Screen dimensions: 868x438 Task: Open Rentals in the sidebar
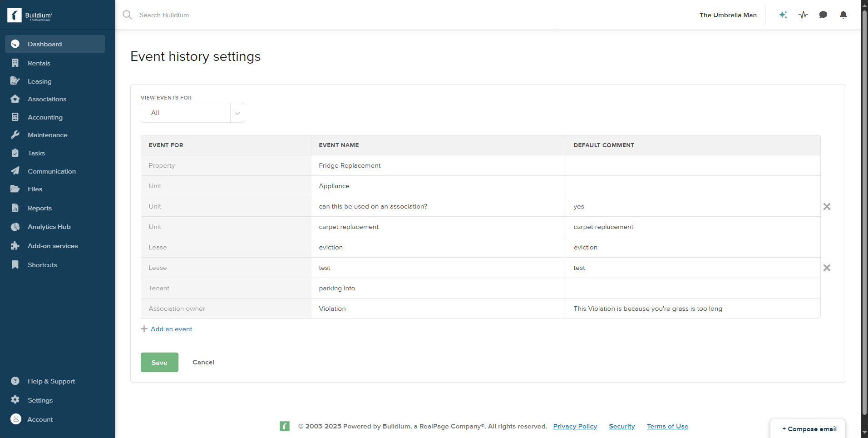pos(39,63)
